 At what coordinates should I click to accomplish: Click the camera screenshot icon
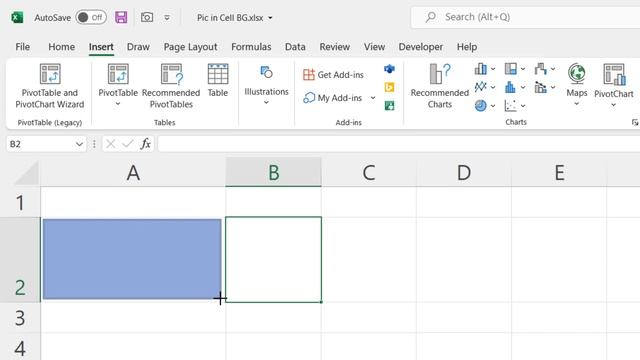pos(147,18)
